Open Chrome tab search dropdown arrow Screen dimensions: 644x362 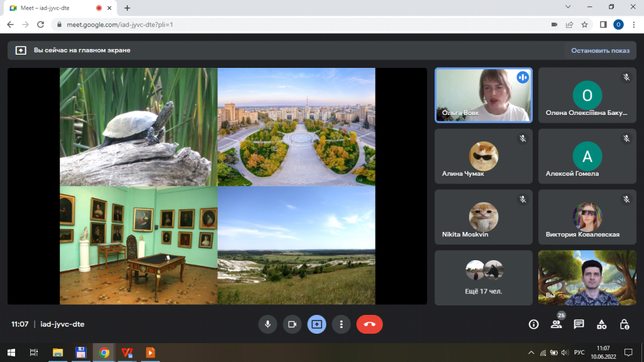[x=569, y=8]
